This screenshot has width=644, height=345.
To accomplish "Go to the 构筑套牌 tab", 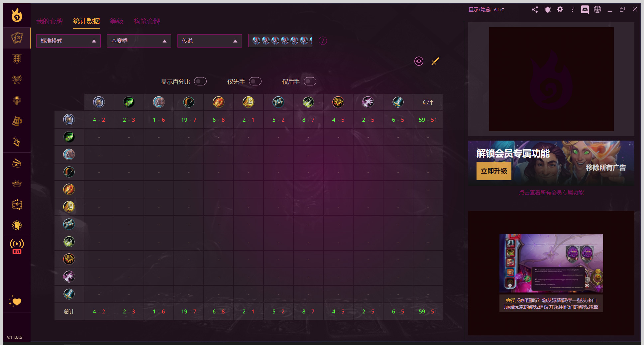I will (147, 21).
